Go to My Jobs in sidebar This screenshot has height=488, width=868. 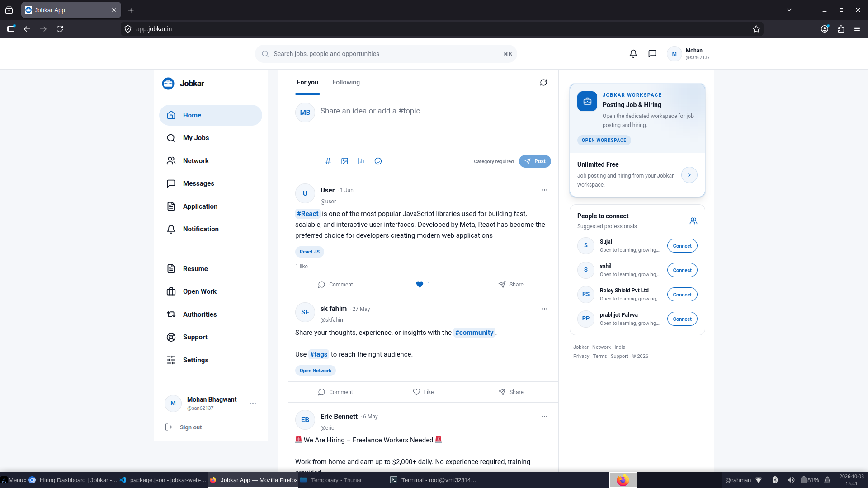[211, 138]
